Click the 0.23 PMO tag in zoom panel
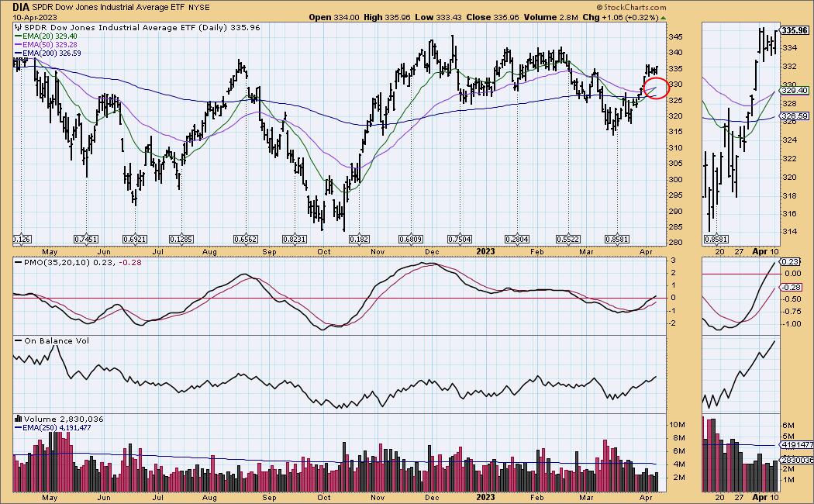 (x=791, y=261)
